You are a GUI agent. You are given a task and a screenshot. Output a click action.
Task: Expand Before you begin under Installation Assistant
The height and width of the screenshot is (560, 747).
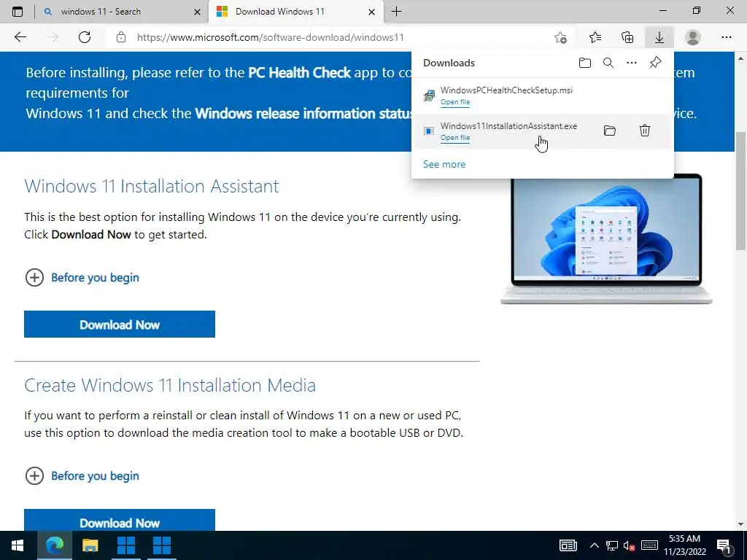(x=82, y=277)
